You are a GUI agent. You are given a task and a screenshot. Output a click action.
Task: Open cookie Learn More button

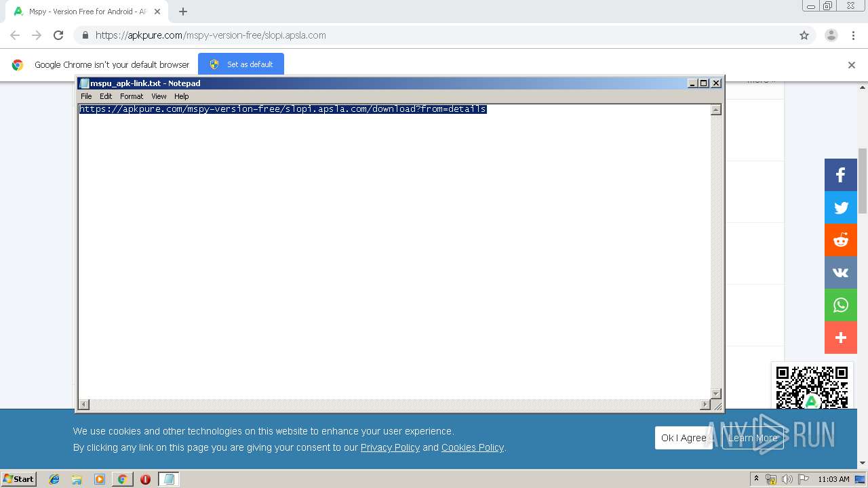coord(753,438)
